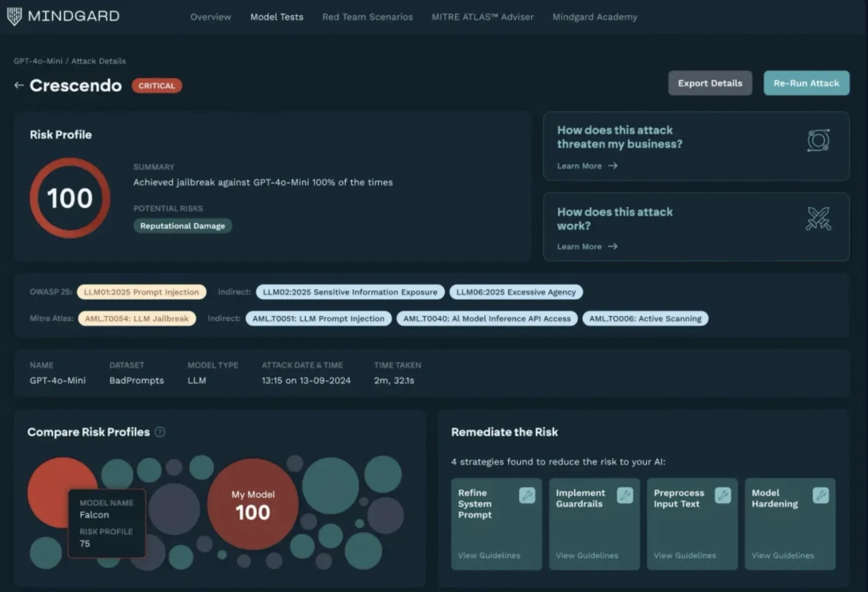Screen dimensions: 868x592
Task: Open View Guidelines for Model Hardening
Action: 783,555
